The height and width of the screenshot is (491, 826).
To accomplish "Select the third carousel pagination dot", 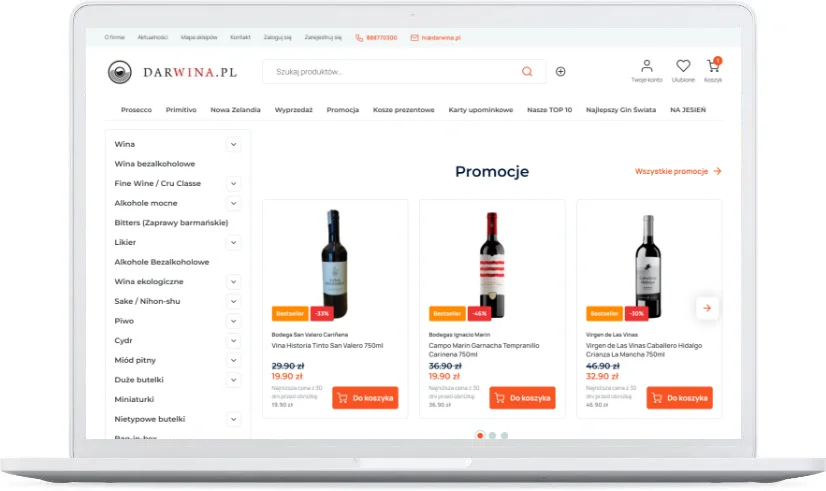I will 504,435.
